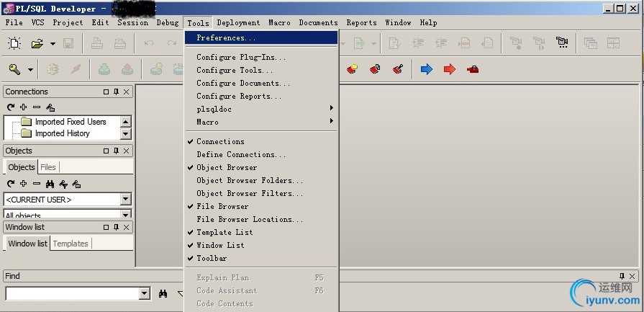Viewport: 644px width, 312px height.
Task: Select Preferences... in Tools menu
Action: (261, 37)
